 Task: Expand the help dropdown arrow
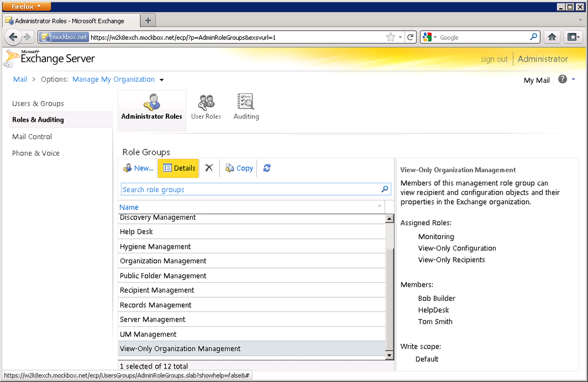[573, 79]
